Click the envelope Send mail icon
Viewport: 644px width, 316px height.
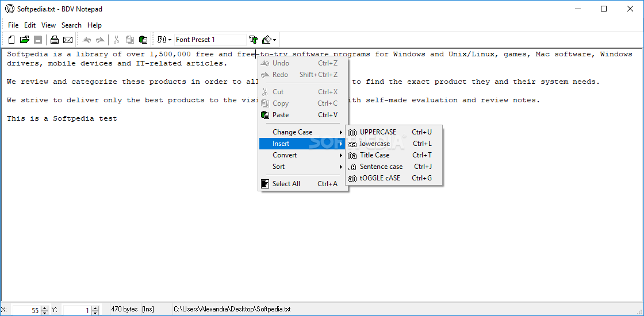[68, 40]
